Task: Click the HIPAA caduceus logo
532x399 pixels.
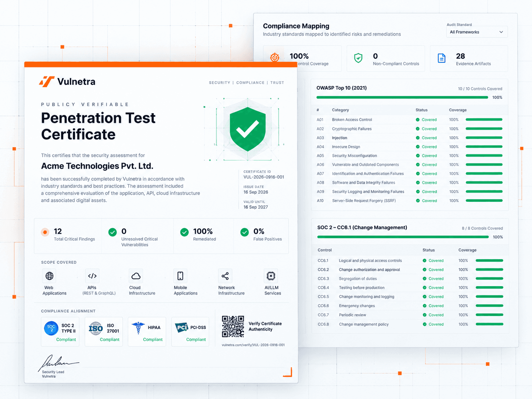Action: pyautogui.click(x=138, y=328)
